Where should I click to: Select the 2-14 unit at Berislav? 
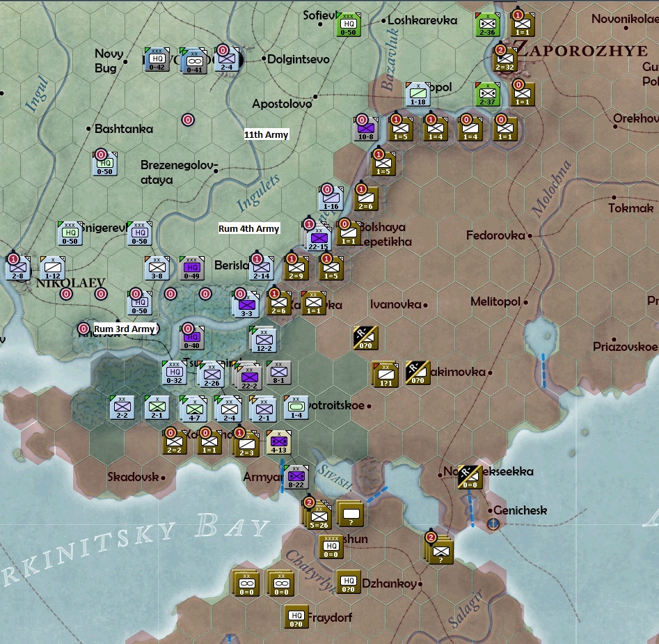pos(262,268)
